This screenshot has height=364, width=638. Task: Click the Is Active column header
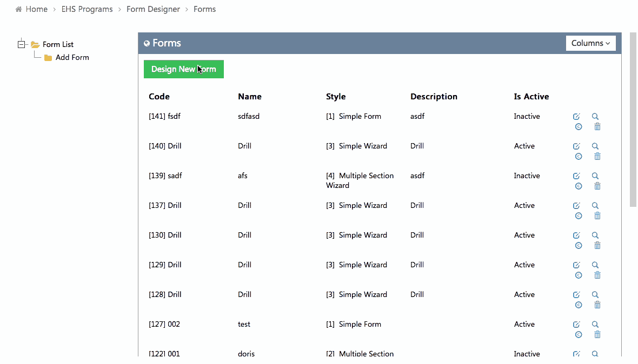[x=531, y=97]
